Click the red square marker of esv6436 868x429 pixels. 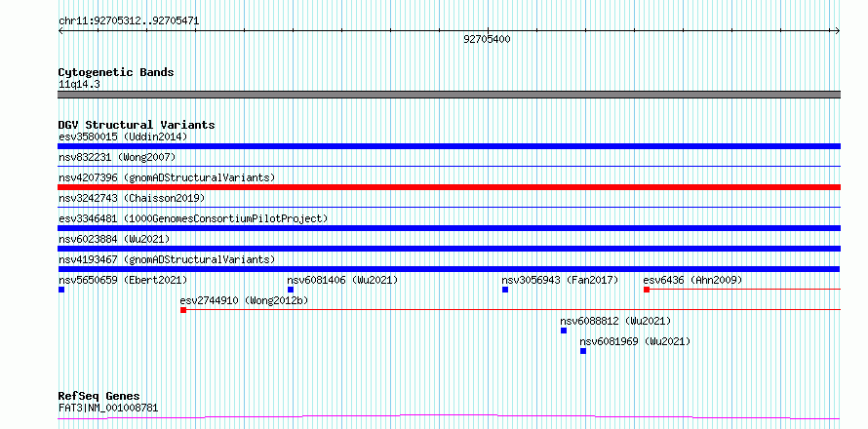(x=647, y=290)
